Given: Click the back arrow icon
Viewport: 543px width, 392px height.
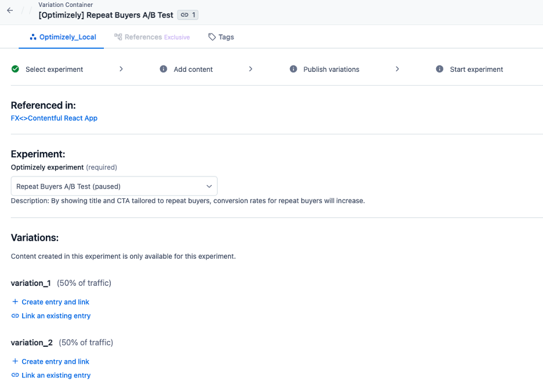Looking at the screenshot, I should pos(10,10).
